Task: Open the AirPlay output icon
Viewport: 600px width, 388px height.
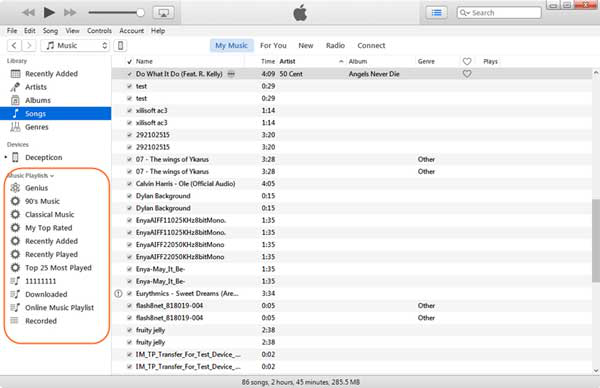Action: tap(164, 13)
